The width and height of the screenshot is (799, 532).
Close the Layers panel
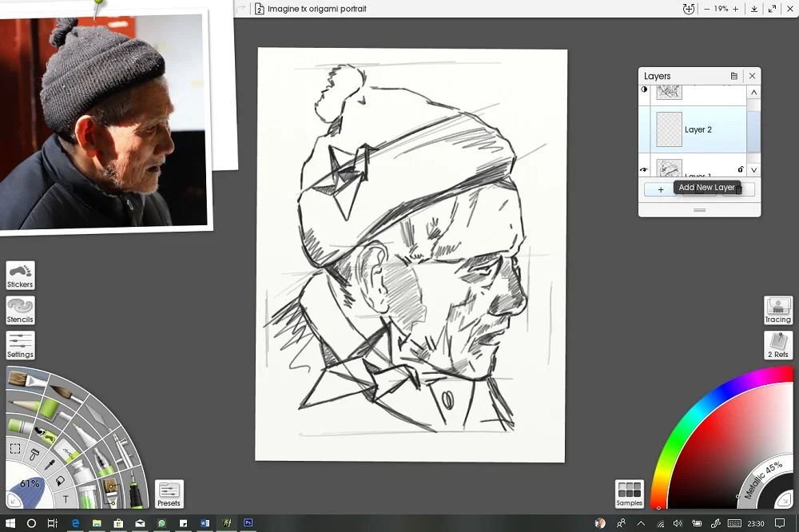752,76
